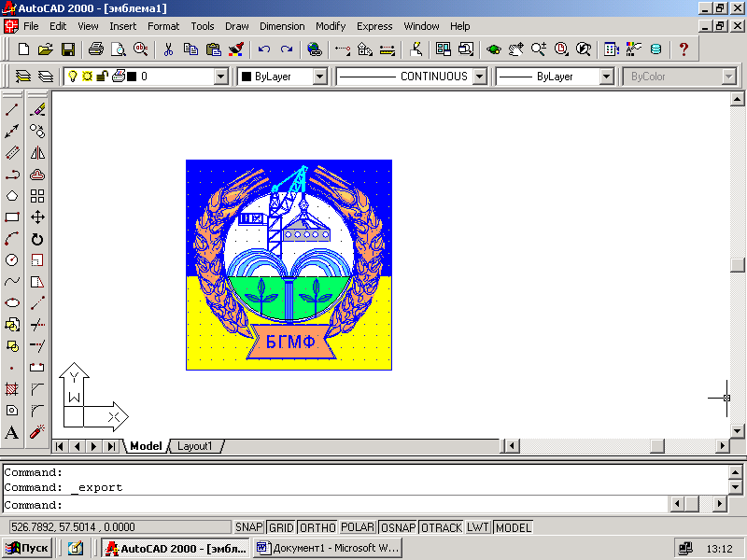Select the Spline draw tool
Screen dimensions: 747x560
(x=12, y=282)
